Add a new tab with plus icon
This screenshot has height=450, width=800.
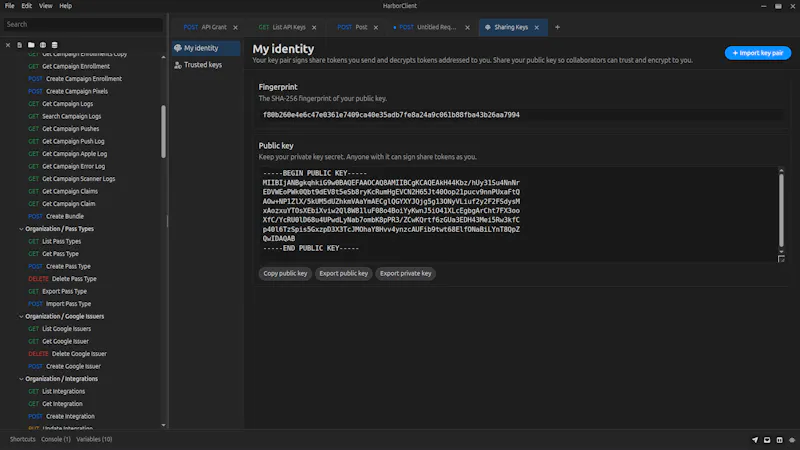[557, 27]
